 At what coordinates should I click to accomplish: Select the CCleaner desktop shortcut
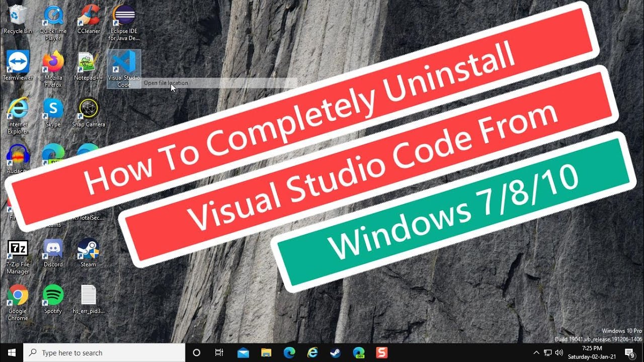(89, 20)
